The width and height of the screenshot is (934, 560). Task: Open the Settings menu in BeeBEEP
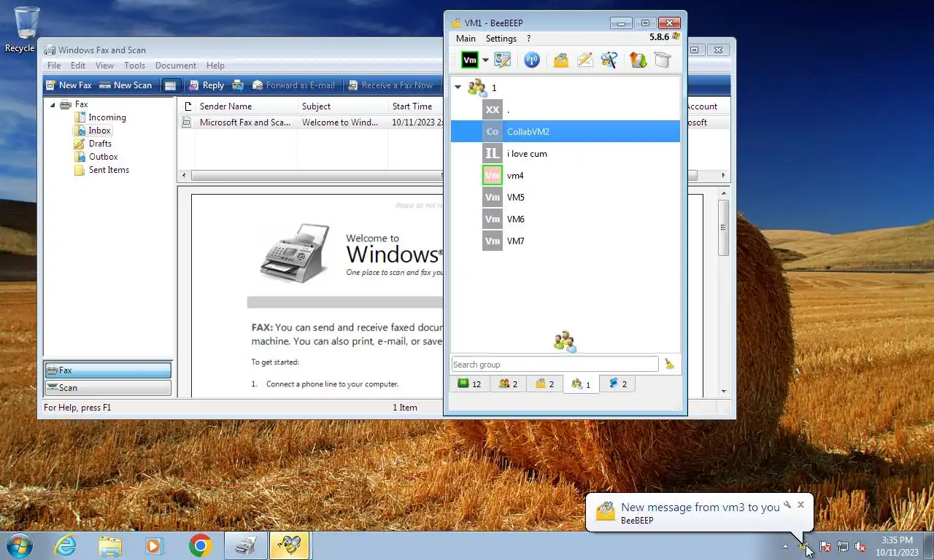click(501, 38)
